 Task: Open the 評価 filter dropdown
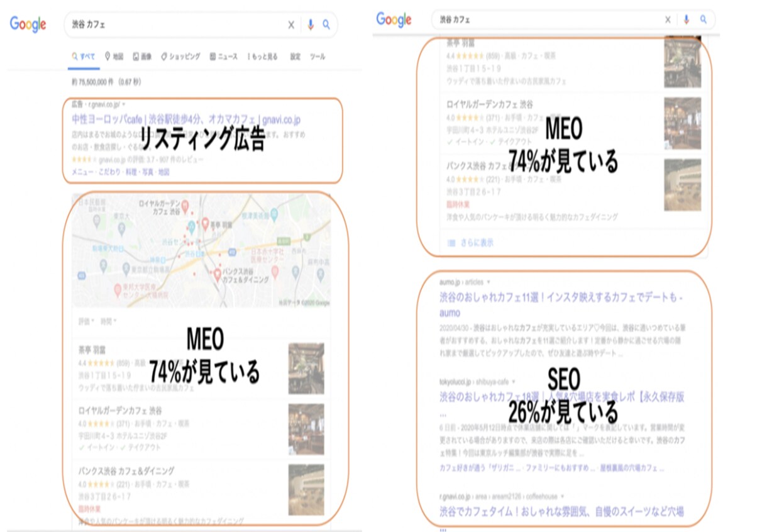point(87,321)
